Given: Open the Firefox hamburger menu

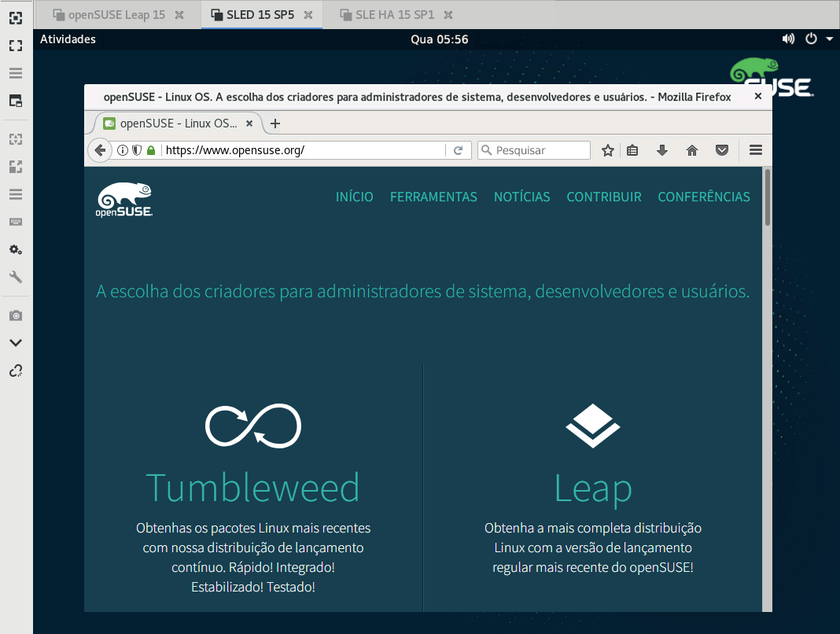Looking at the screenshot, I should (756, 150).
